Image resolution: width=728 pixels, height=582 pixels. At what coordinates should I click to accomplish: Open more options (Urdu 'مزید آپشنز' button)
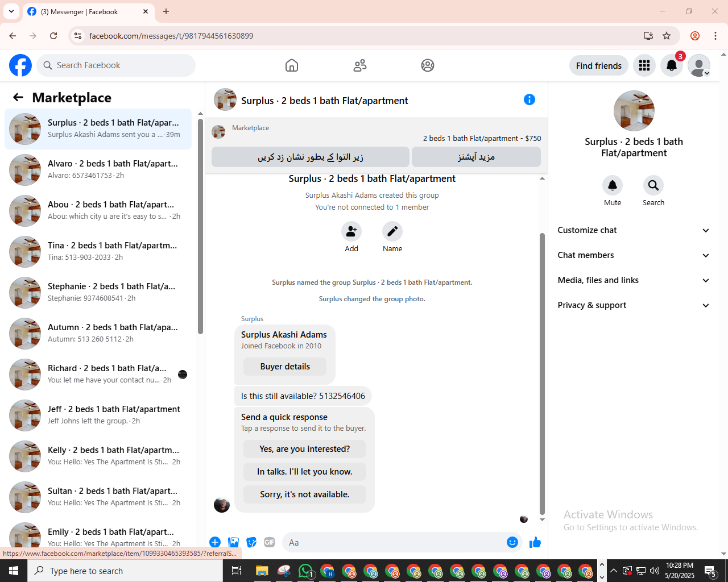click(476, 157)
